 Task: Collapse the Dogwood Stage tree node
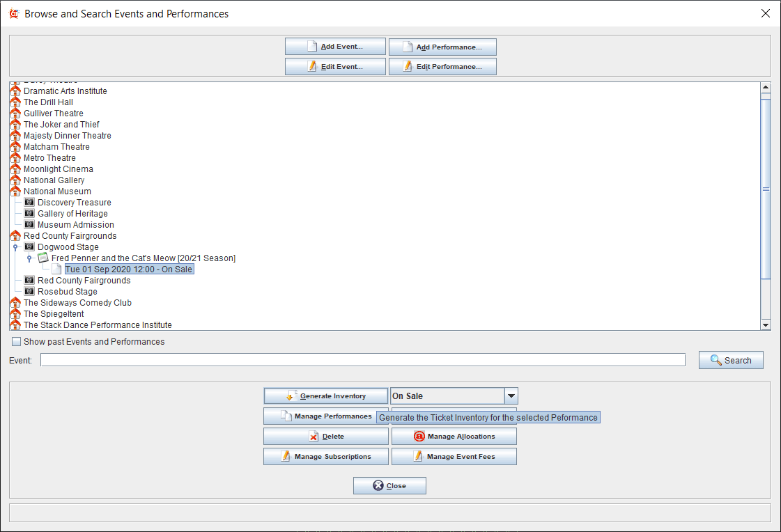(x=15, y=247)
